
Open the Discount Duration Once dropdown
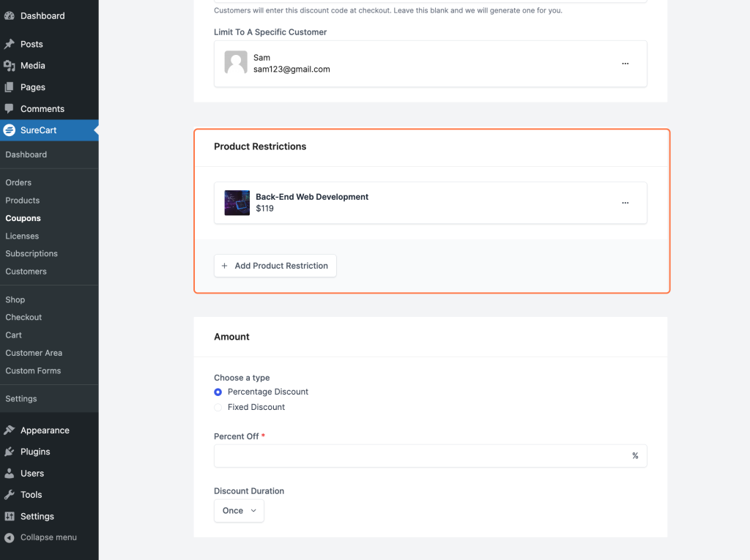239,511
